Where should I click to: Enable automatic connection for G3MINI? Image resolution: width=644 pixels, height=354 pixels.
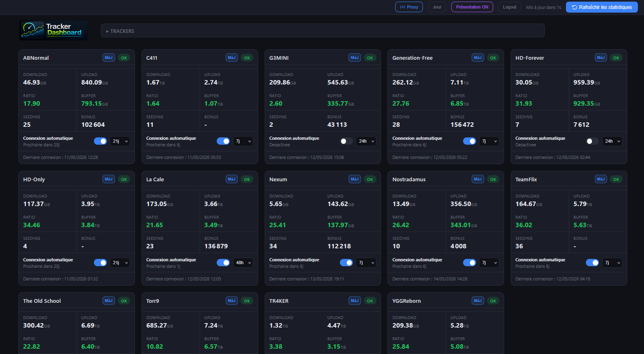point(346,141)
